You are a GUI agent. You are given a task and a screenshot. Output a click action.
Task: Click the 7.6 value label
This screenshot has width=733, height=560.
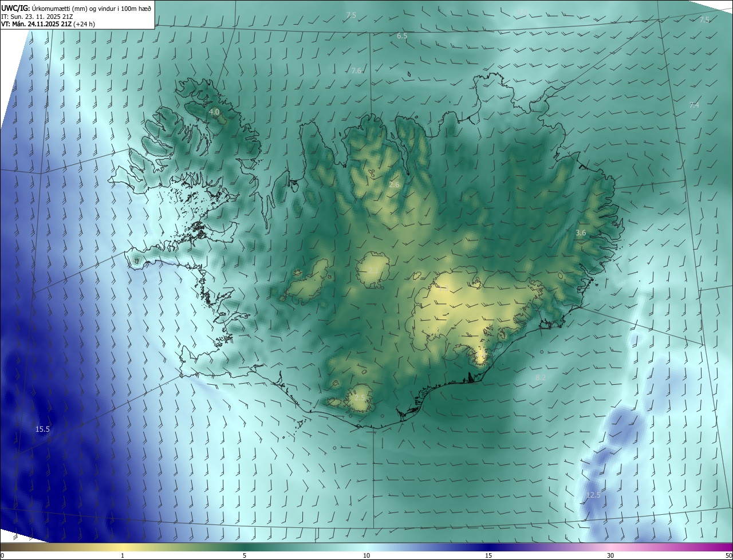click(x=356, y=70)
